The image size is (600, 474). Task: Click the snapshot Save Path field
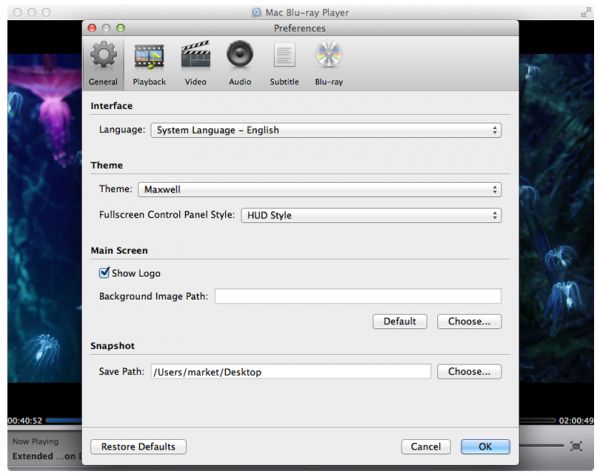[x=291, y=371]
